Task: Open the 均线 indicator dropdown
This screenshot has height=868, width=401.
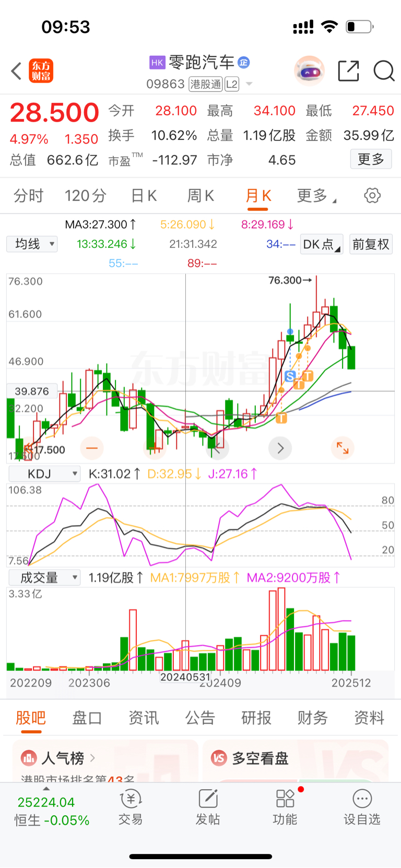Action: [x=32, y=244]
